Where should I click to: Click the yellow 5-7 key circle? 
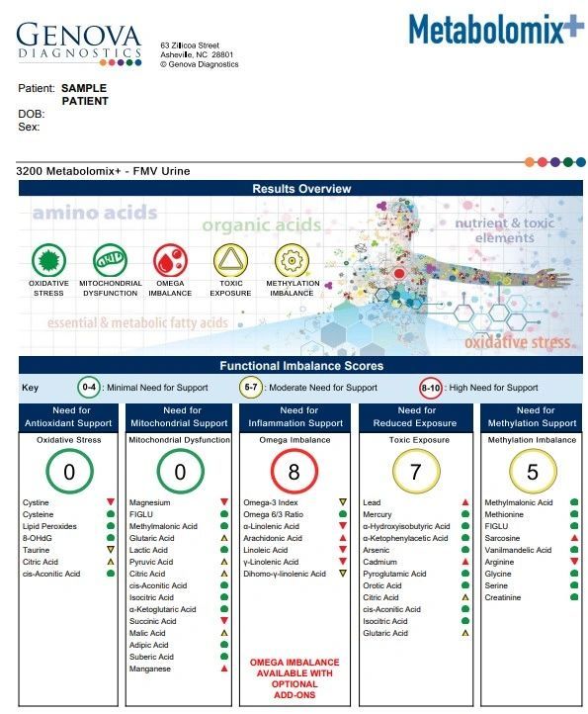coord(251,388)
